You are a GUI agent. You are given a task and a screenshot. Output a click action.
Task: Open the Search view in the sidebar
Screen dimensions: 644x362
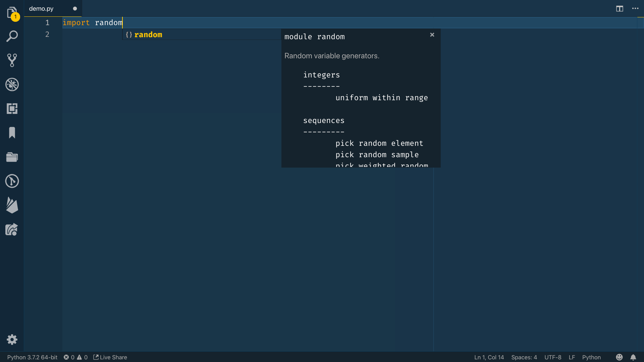pos(12,36)
